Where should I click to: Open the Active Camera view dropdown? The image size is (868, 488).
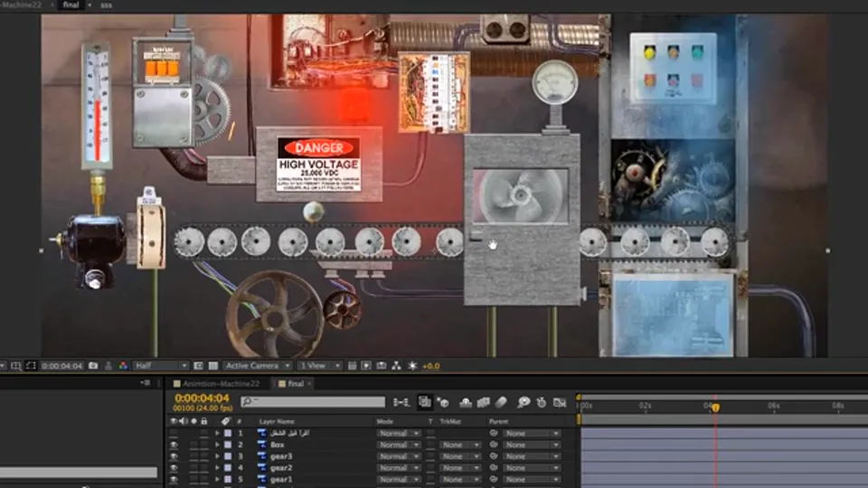[x=258, y=366]
